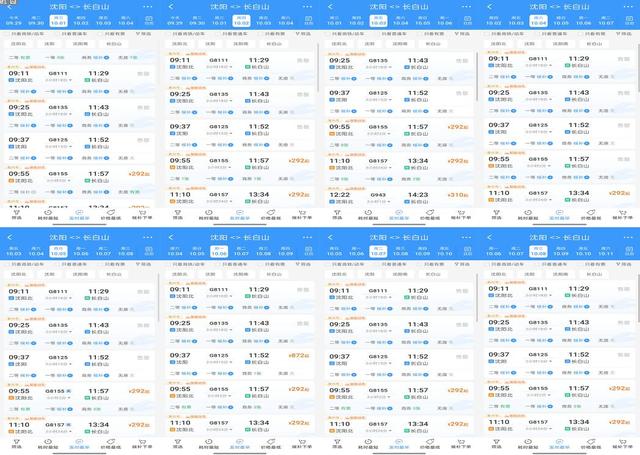
Task: Open more options on the 10.06 screen
Action: coord(307,237)
